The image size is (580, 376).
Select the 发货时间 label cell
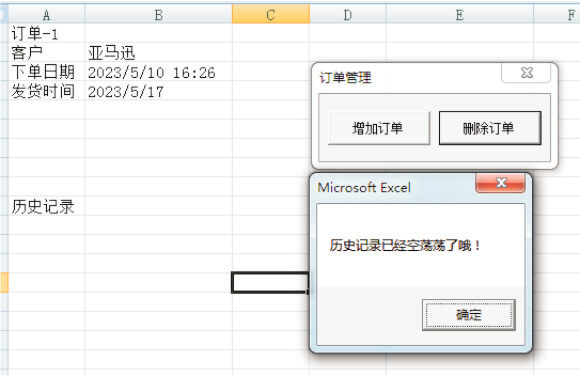tap(47, 91)
